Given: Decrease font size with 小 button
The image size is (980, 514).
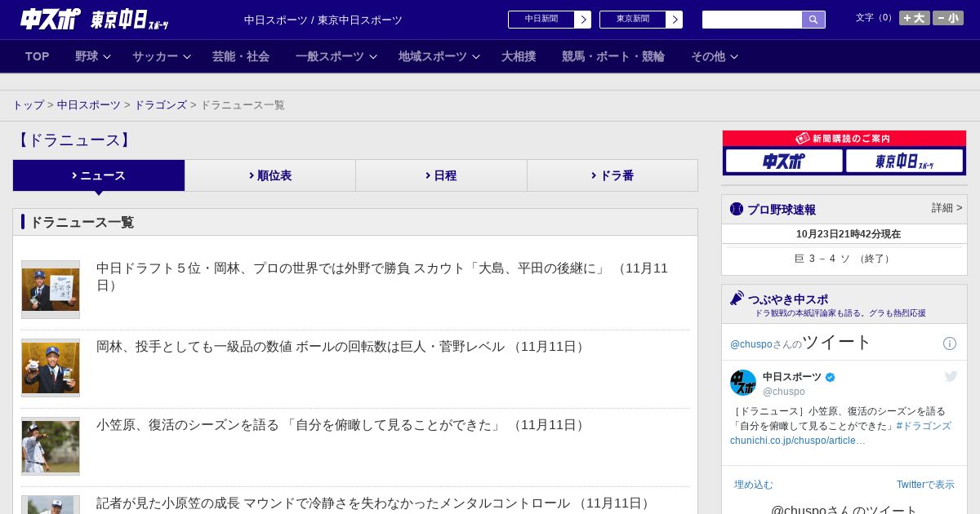Looking at the screenshot, I should (948, 18).
